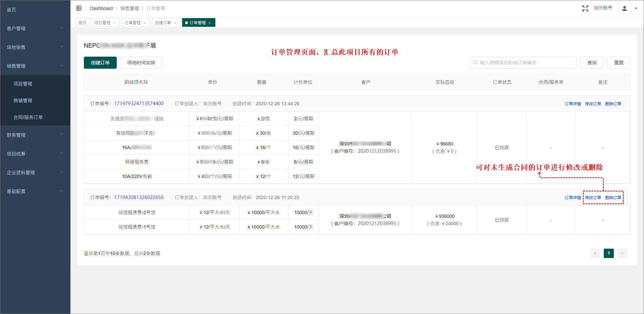
Task: Collapse sidebar with the hamburger menu icon
Action: [x=79, y=8]
